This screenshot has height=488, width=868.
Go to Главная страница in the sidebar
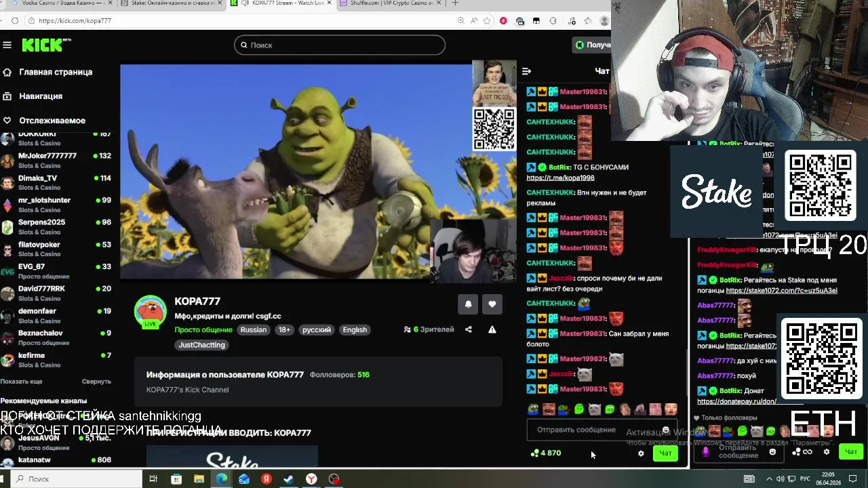pyautogui.click(x=47, y=72)
